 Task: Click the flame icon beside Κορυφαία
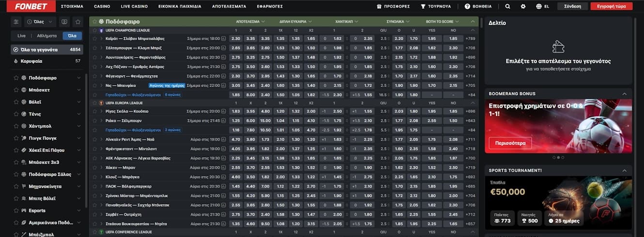point(16,61)
